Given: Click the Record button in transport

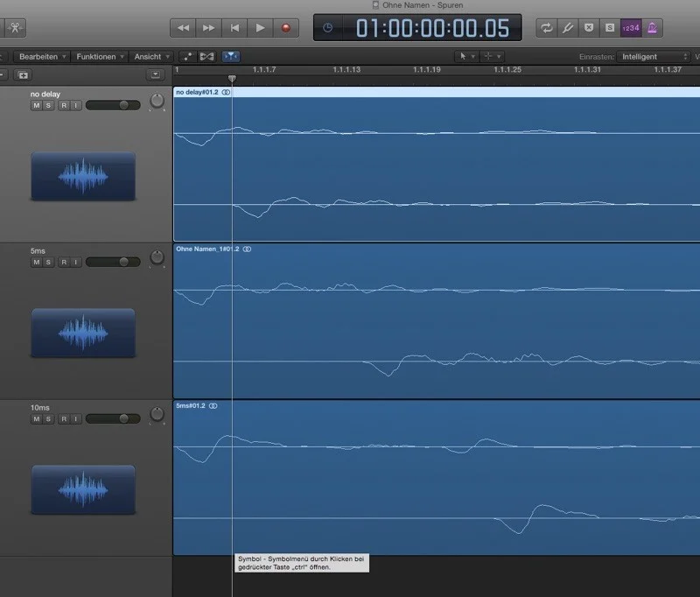Looking at the screenshot, I should coord(284,28).
